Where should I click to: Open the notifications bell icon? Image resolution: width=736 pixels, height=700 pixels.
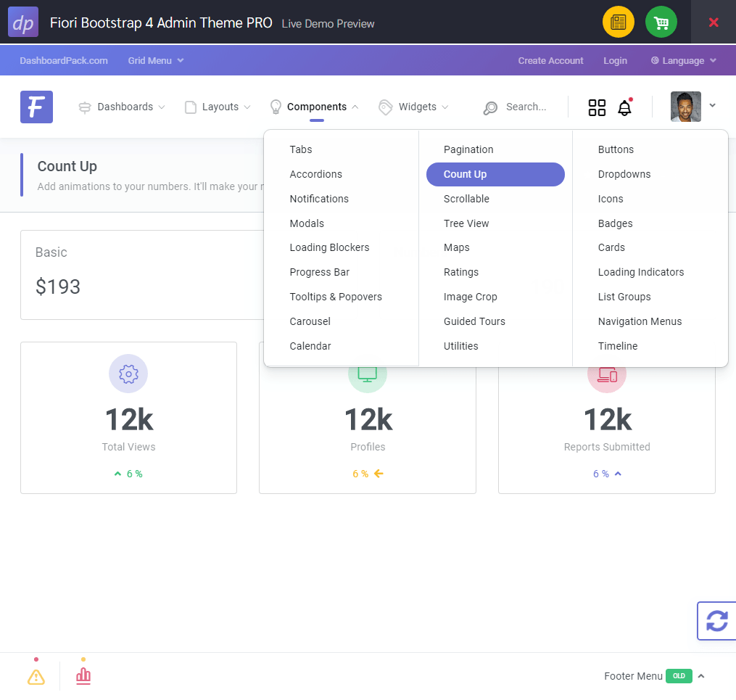click(624, 108)
